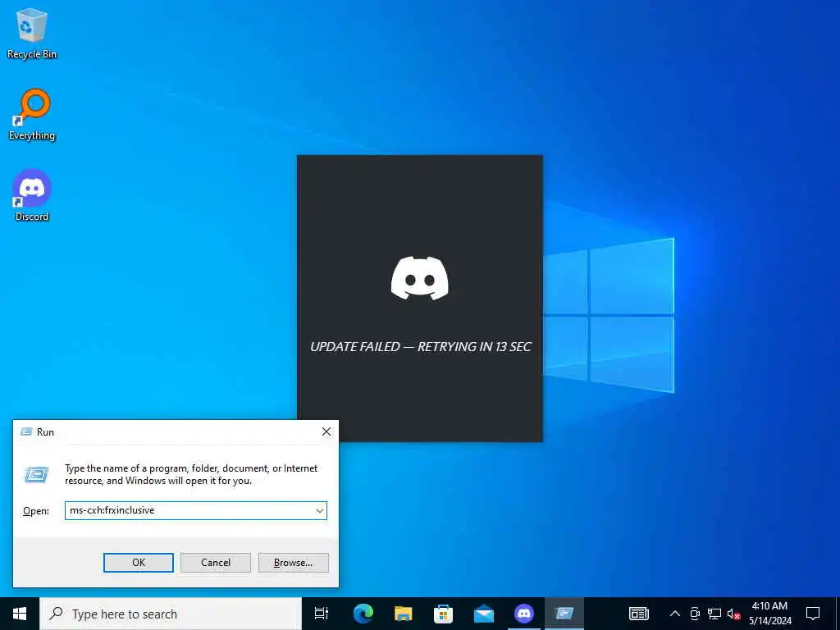Open File Explorer from the taskbar
840x630 pixels.
click(x=403, y=614)
